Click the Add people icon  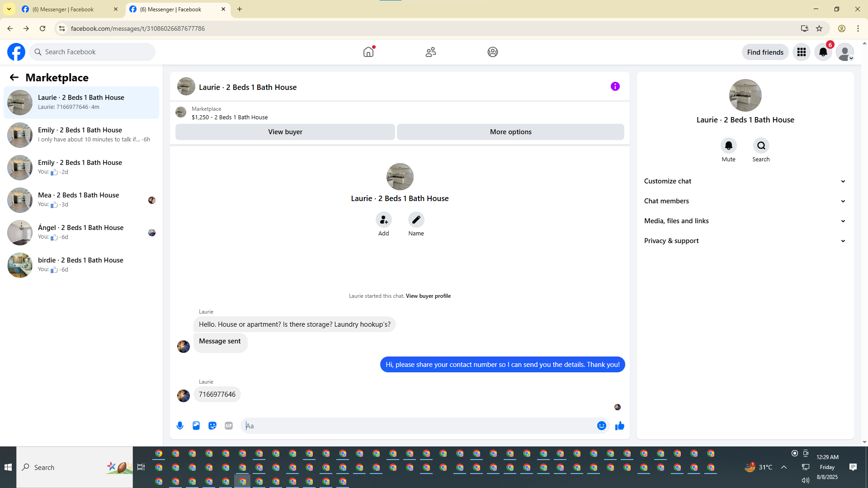(383, 220)
